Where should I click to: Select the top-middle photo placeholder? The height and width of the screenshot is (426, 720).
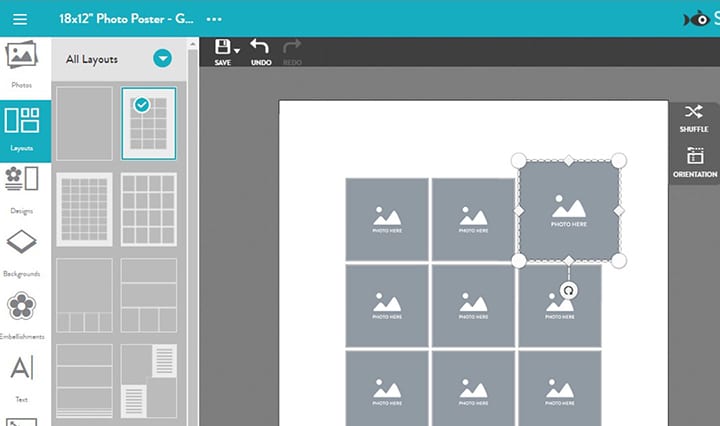(473, 219)
